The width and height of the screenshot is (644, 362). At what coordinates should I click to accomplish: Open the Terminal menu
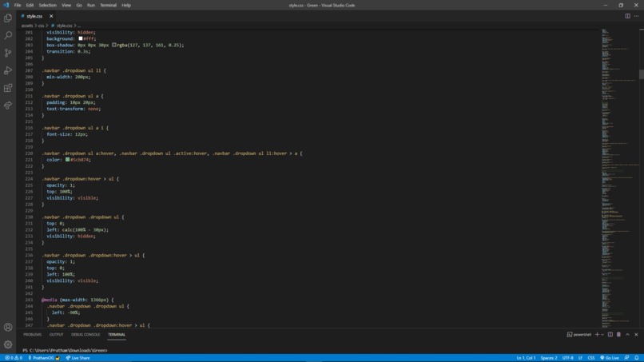coord(108,6)
